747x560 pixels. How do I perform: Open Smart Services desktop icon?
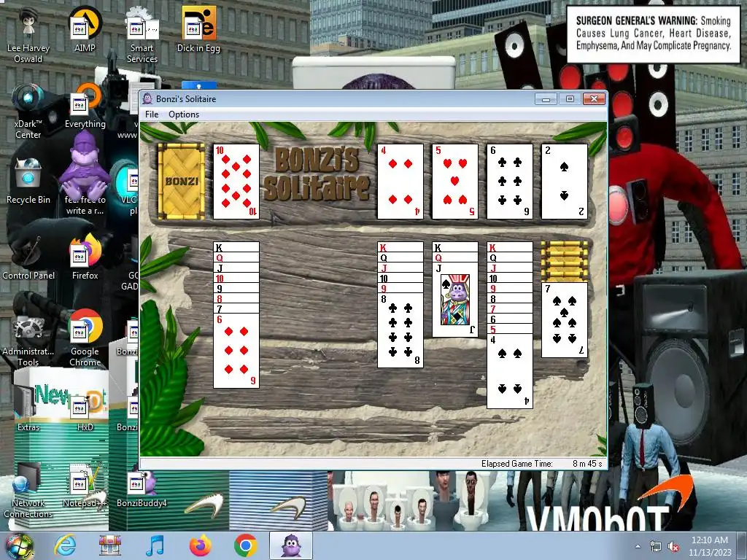tap(142, 34)
